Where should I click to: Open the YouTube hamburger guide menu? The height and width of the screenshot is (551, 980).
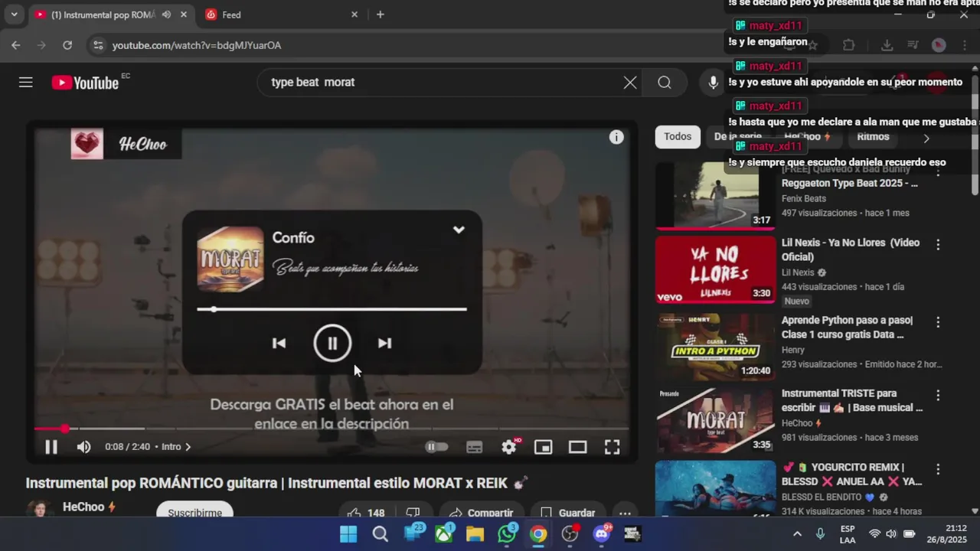point(26,82)
